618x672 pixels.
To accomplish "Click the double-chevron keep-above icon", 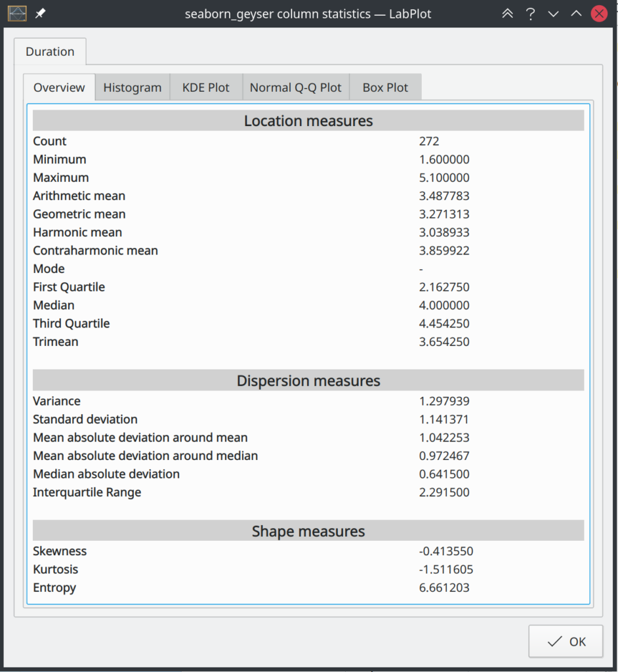I will point(507,13).
